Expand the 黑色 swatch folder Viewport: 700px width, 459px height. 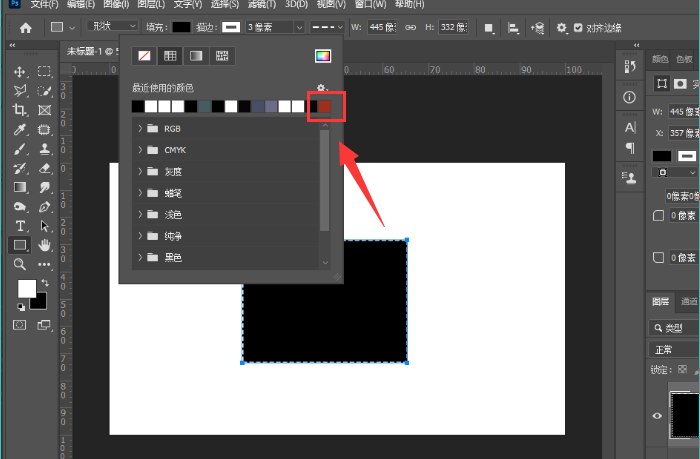(140, 257)
